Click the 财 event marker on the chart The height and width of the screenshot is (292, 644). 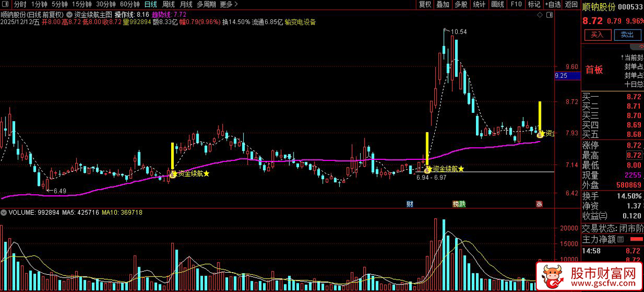(410, 204)
